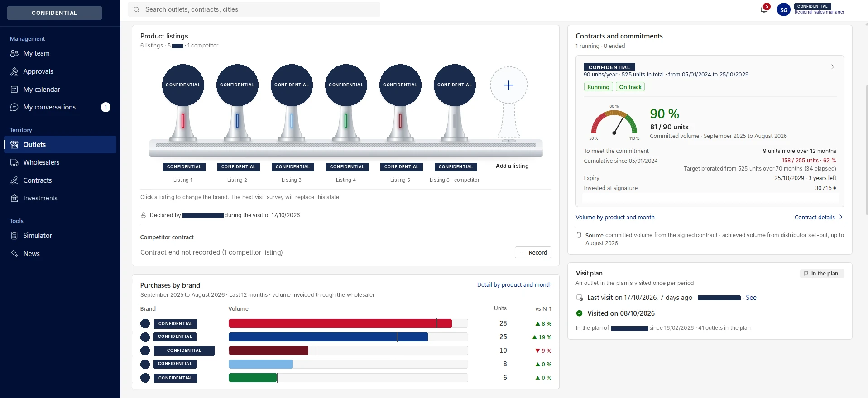This screenshot has height=398, width=868.
Task: Click the Investments bank icon
Action: coord(14,198)
